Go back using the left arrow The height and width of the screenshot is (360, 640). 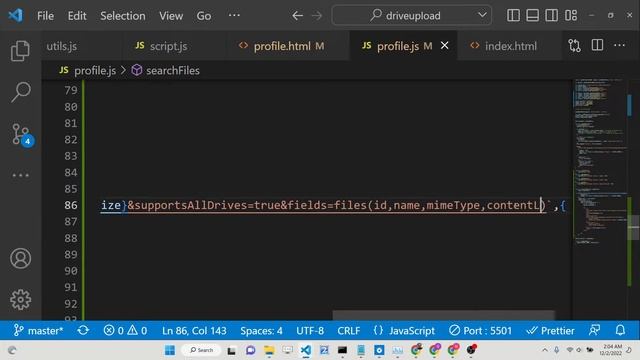pos(298,16)
